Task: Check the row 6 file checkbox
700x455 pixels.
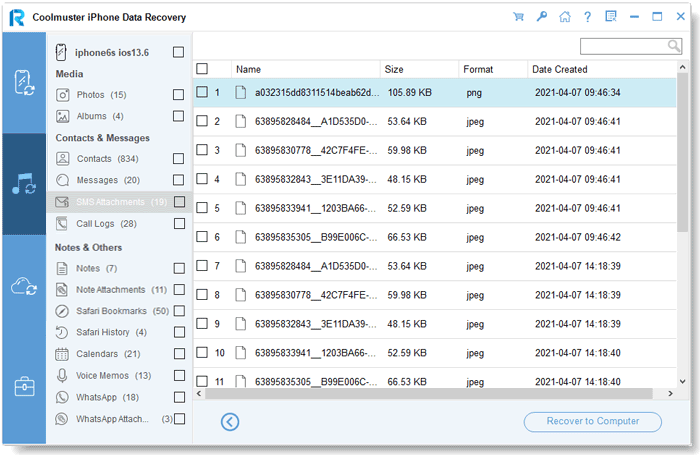Action: coord(202,237)
